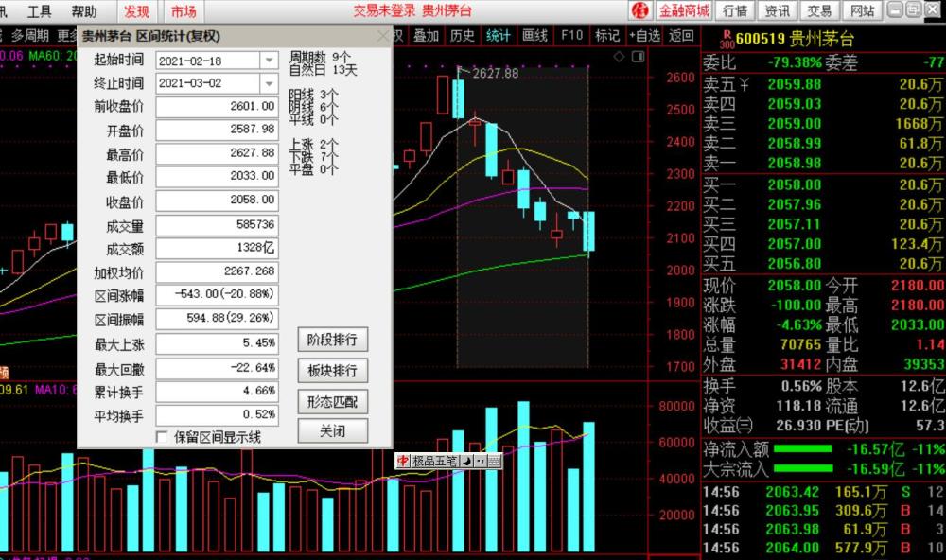Click the 起始时间 date field 2021-02-18
The height and width of the screenshot is (560, 946).
point(208,61)
